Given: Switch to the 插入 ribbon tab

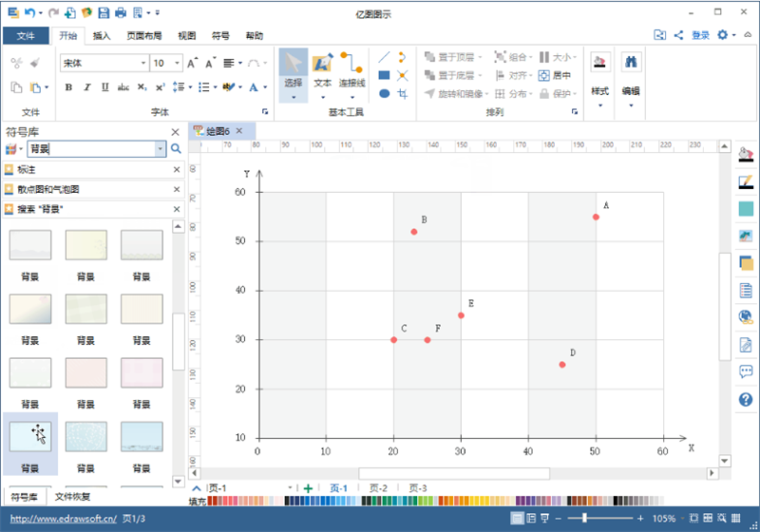Looking at the screenshot, I should [102, 36].
